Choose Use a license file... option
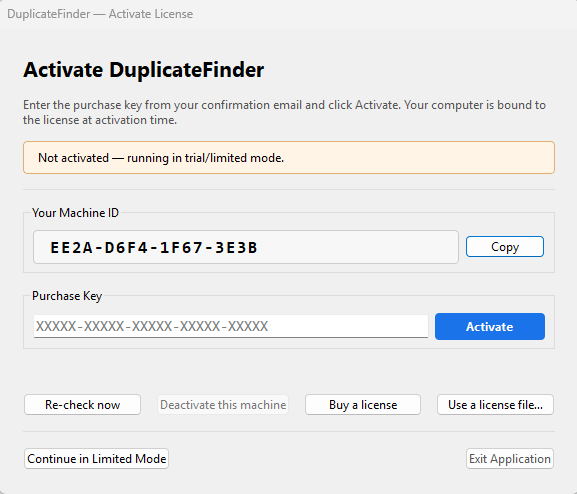This screenshot has height=494, width=577. (x=495, y=405)
